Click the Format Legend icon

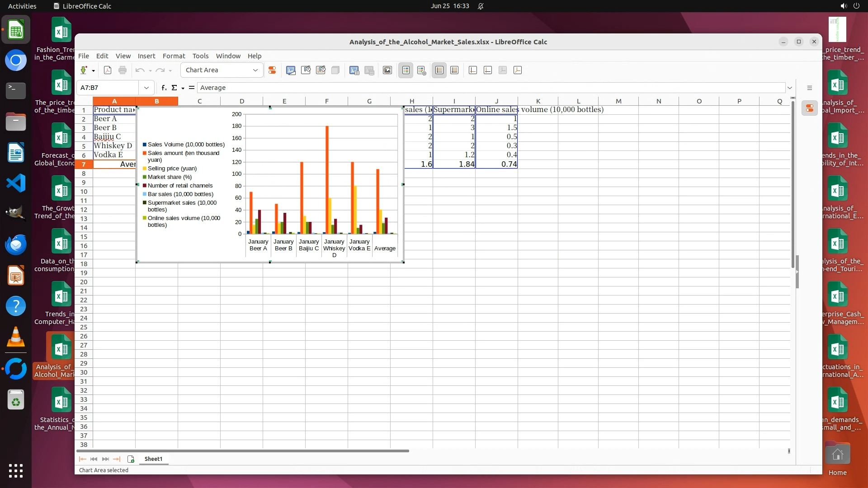(421, 70)
